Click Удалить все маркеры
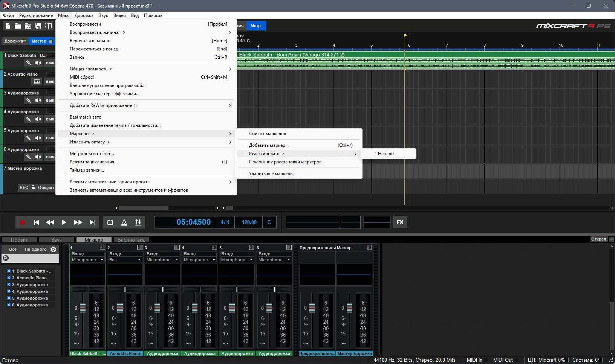The width and height of the screenshot is (615, 364). [x=298, y=174]
